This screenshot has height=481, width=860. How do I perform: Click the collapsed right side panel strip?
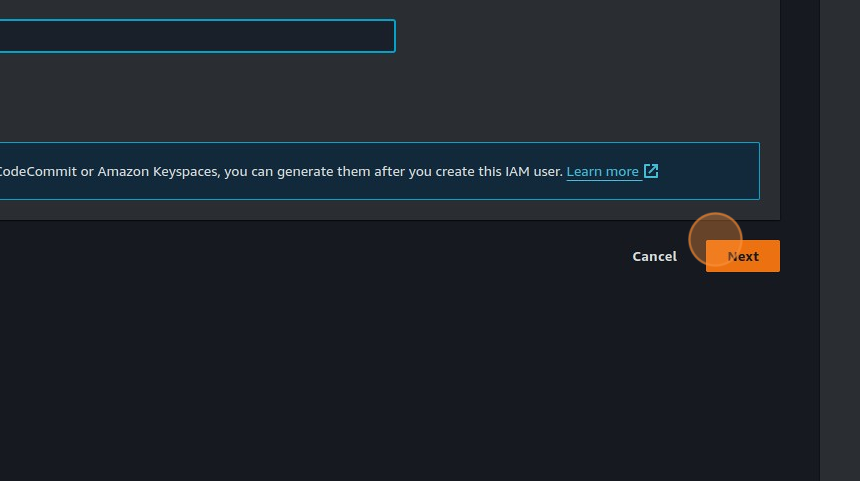pos(839,240)
